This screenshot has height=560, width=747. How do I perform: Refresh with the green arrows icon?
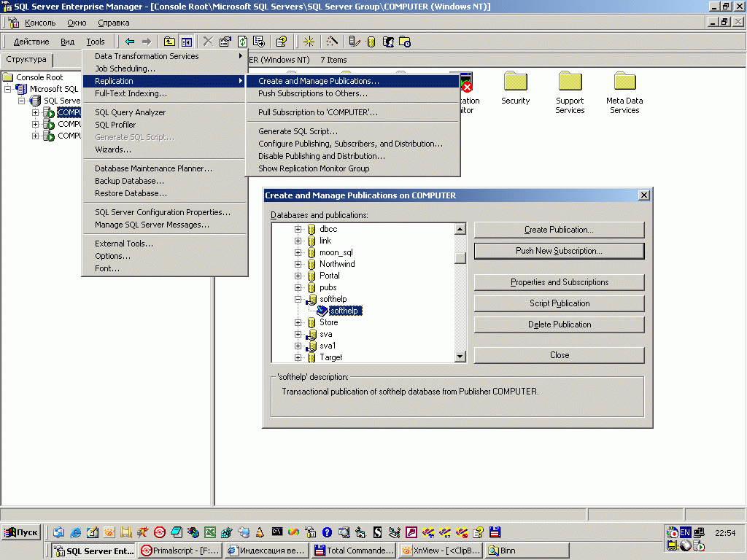coord(242,42)
